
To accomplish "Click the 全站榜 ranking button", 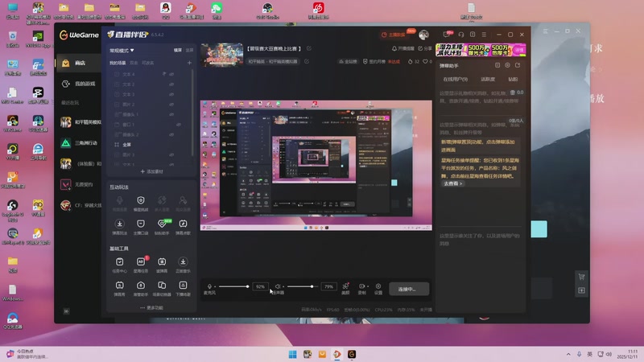I will click(x=348, y=62).
